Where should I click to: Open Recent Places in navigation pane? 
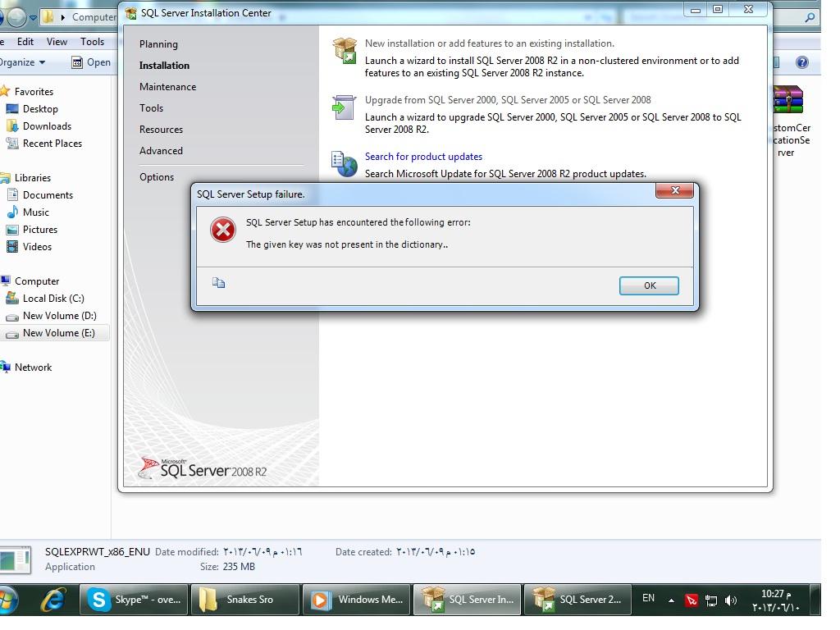pyautogui.click(x=52, y=143)
